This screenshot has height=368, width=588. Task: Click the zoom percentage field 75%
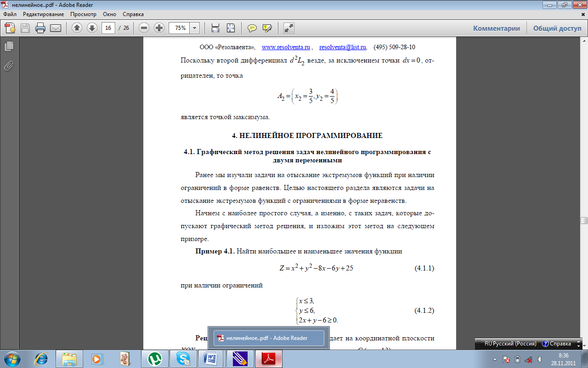point(180,28)
